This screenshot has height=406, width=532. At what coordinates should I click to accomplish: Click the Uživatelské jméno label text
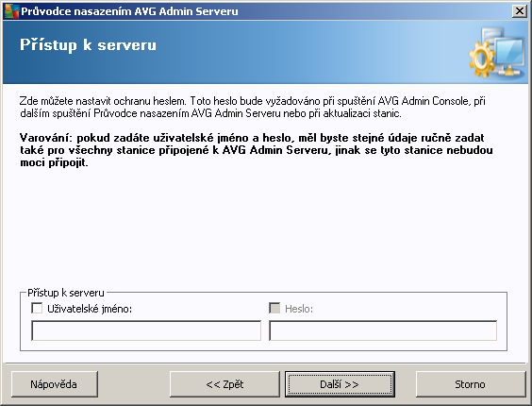[x=90, y=309]
